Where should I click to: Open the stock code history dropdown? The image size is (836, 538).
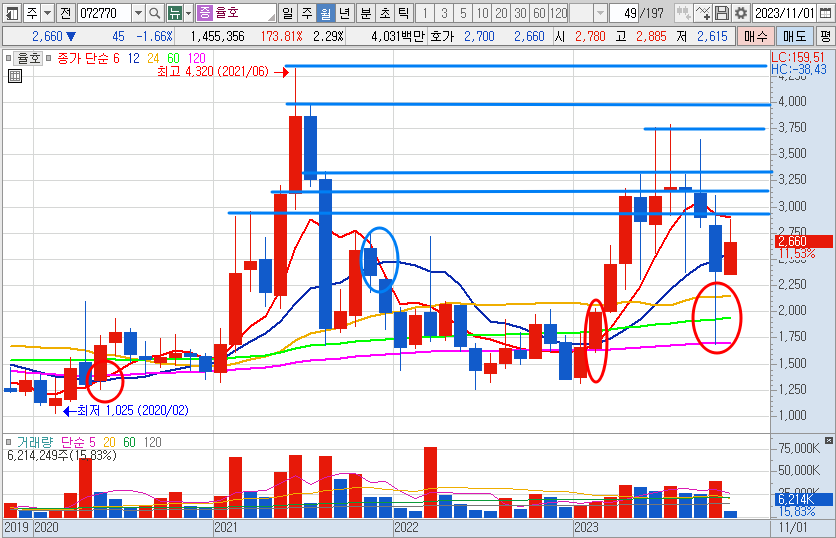point(138,13)
